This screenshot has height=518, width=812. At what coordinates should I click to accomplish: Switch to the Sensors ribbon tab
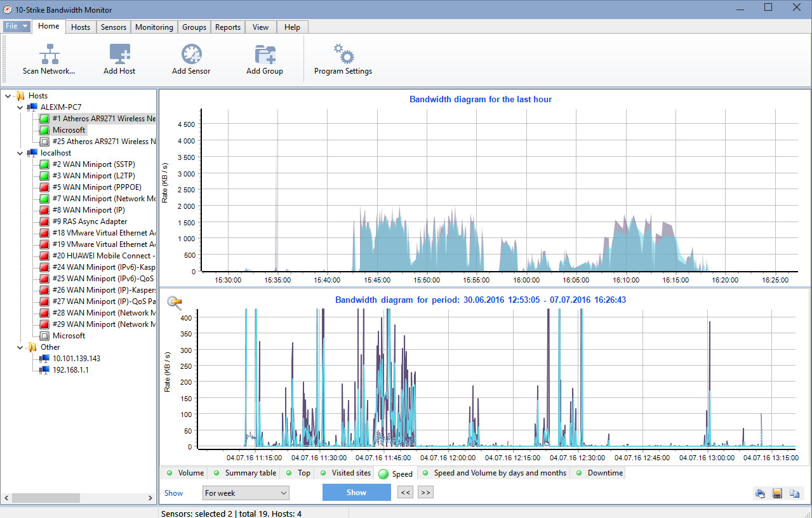(x=114, y=27)
